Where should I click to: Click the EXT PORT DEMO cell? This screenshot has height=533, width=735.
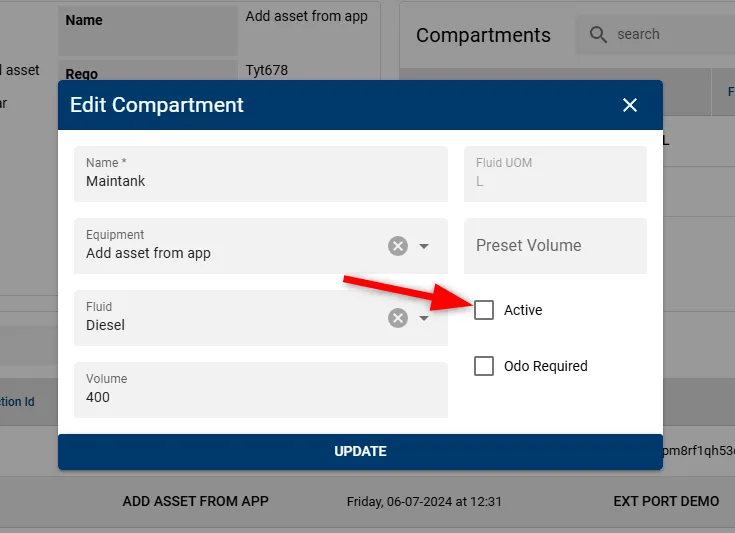pyautogui.click(x=666, y=501)
